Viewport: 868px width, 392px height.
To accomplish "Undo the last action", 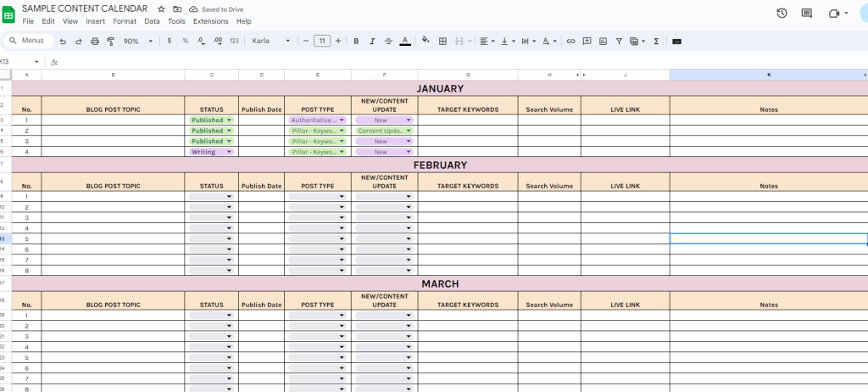I will point(63,41).
